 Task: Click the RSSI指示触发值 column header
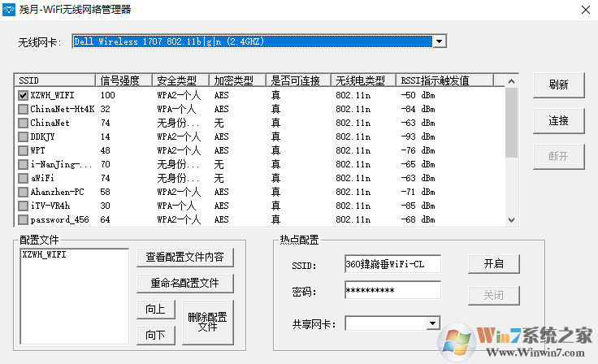coord(444,80)
